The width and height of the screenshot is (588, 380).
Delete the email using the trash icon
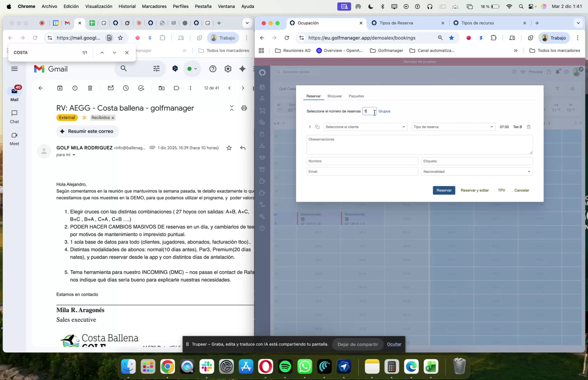pos(90,88)
